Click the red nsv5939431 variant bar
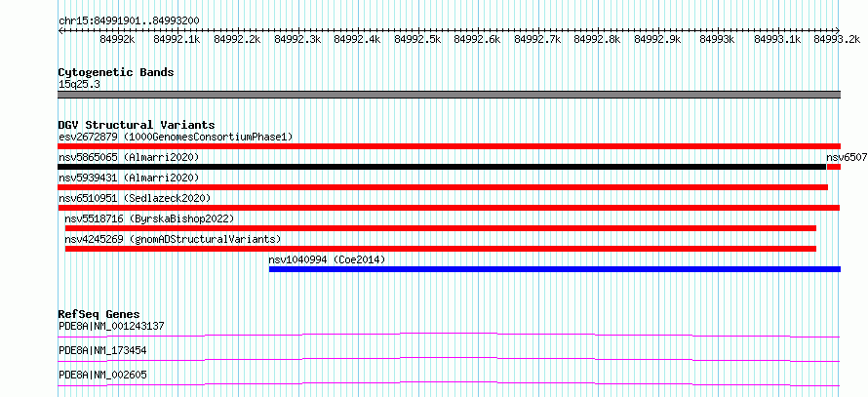 coord(443,187)
